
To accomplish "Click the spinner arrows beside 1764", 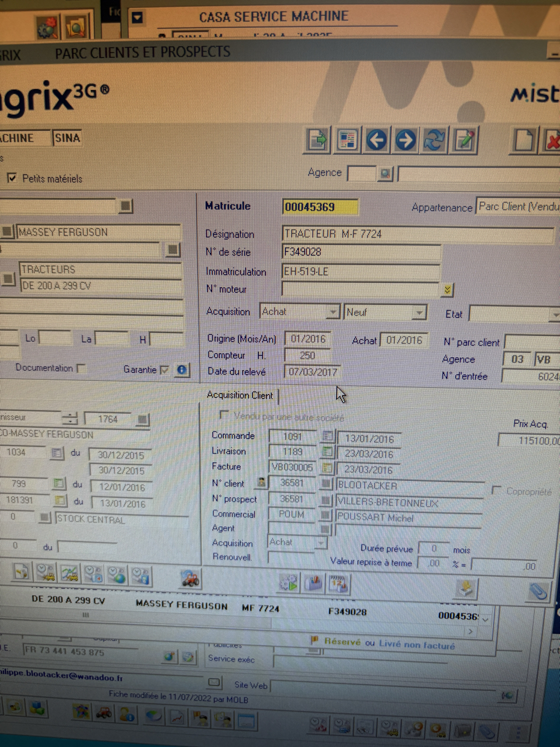I will click(70, 418).
